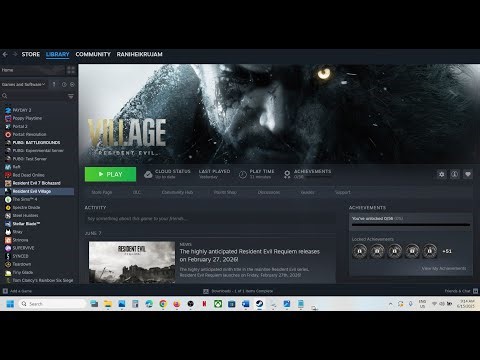Focus the library search field

(x=33, y=96)
